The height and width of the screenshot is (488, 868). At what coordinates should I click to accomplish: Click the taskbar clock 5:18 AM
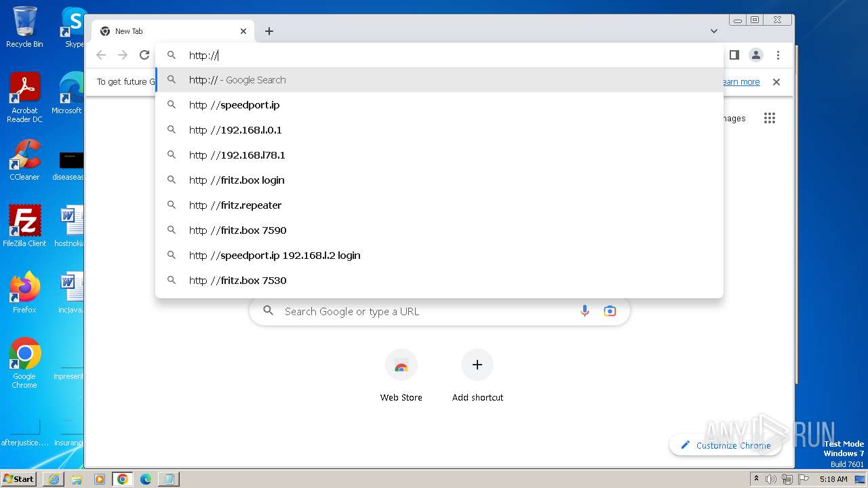coord(833,479)
